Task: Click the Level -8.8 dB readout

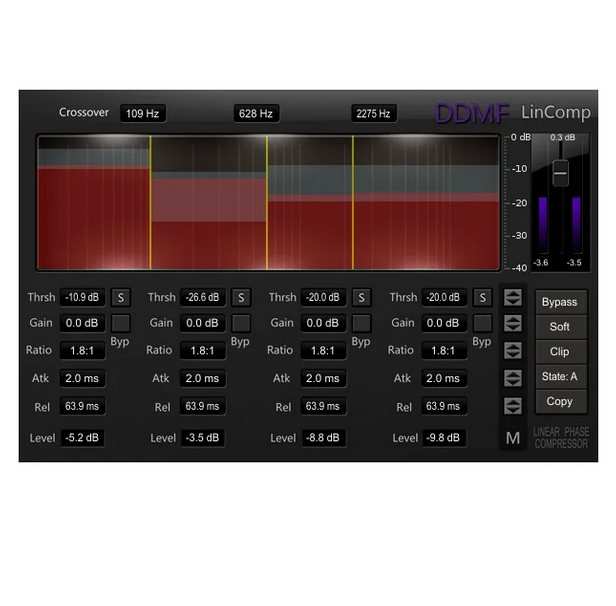Action: pyautogui.click(x=323, y=438)
